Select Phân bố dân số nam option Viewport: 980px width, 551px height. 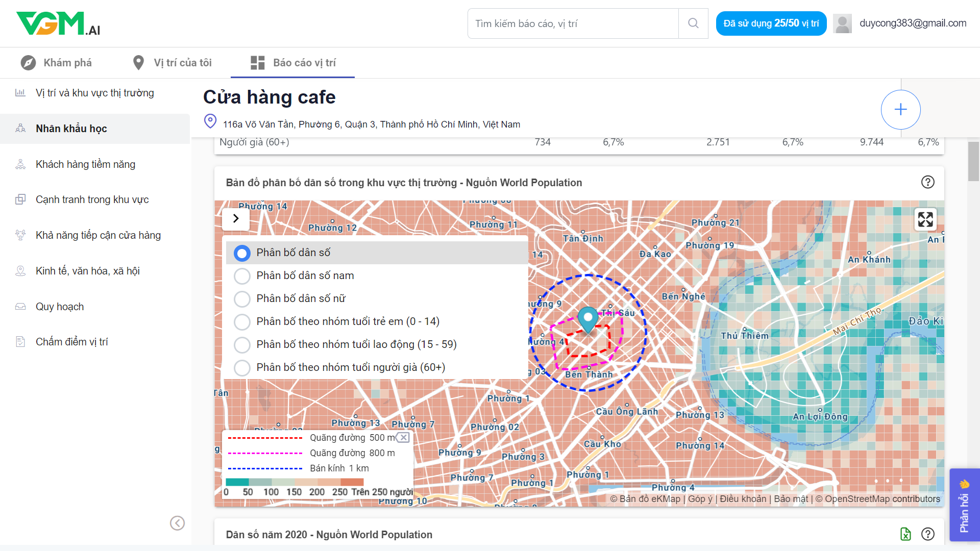pyautogui.click(x=242, y=276)
